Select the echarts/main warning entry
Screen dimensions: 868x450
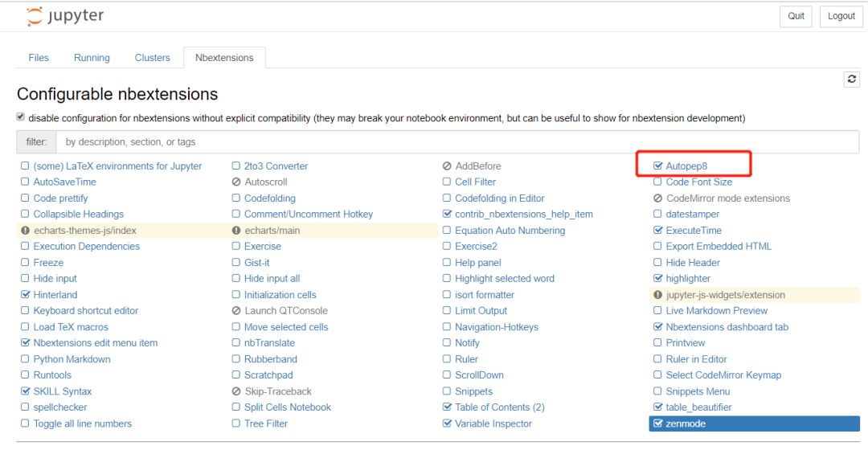(x=272, y=231)
